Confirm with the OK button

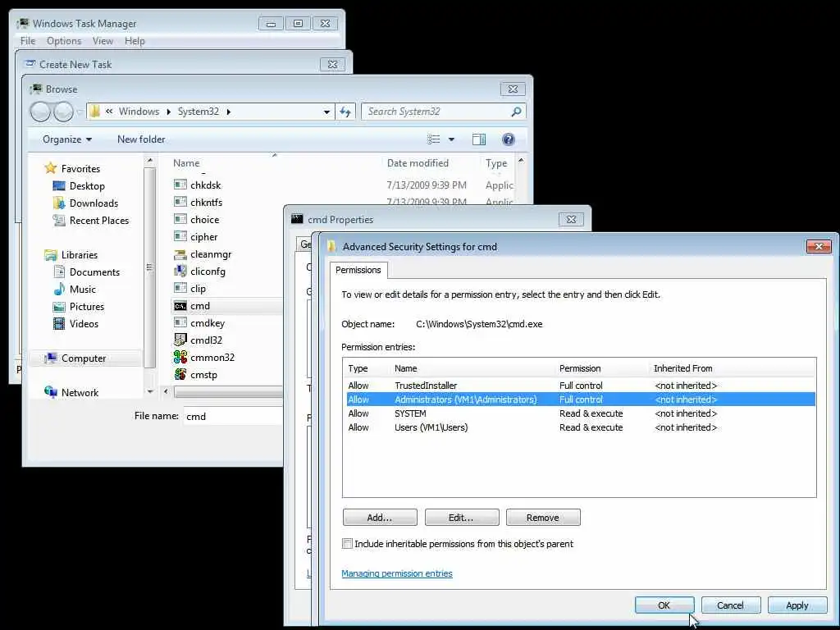tap(664, 605)
